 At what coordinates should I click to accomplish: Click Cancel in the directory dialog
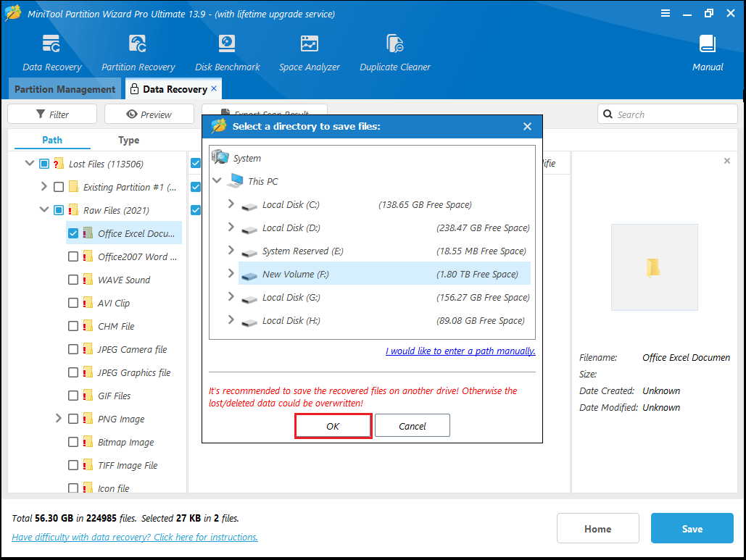point(412,426)
